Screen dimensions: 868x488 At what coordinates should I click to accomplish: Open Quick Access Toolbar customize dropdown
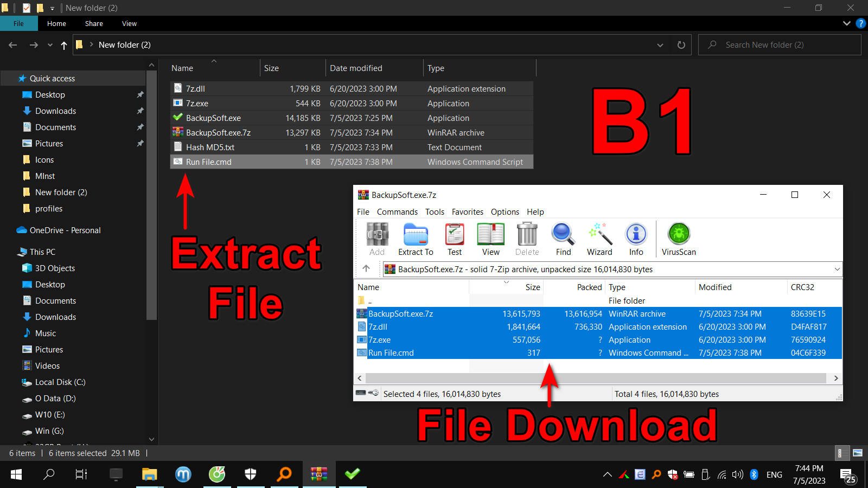point(52,8)
